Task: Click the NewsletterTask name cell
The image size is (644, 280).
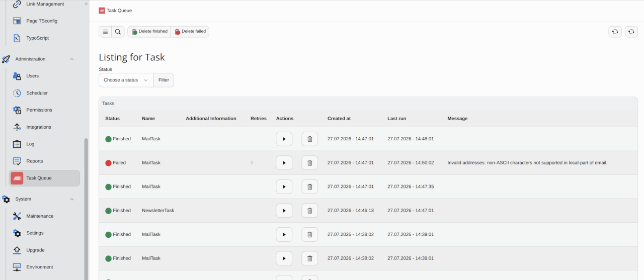Action: pyautogui.click(x=158, y=211)
